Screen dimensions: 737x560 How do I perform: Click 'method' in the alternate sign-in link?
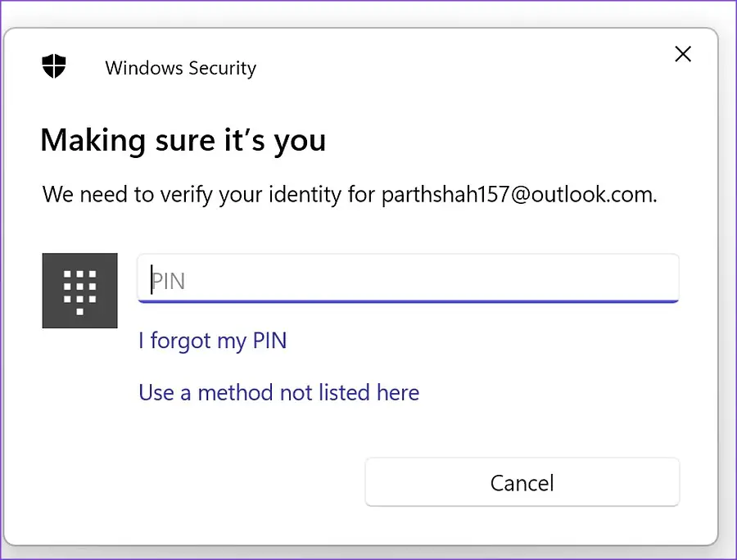(236, 392)
